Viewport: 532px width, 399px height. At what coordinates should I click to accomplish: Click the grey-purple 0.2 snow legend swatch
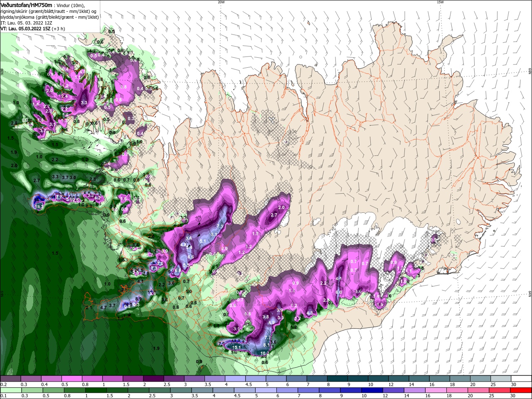10,379
